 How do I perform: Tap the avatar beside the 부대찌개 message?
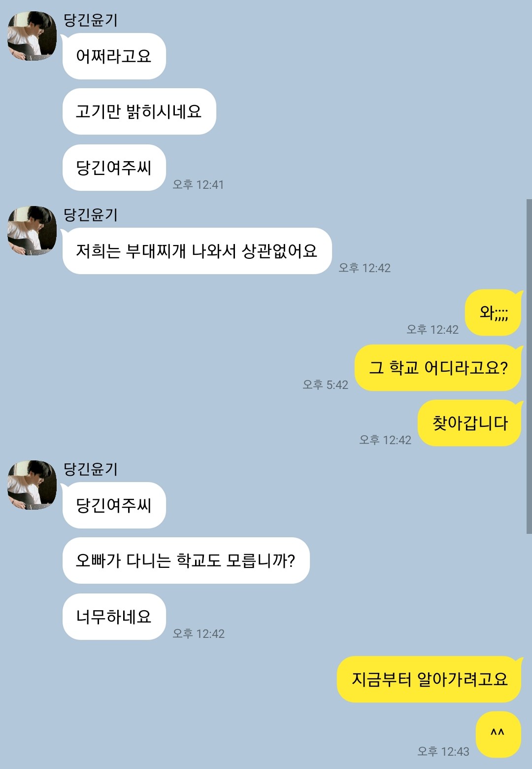coord(32,231)
